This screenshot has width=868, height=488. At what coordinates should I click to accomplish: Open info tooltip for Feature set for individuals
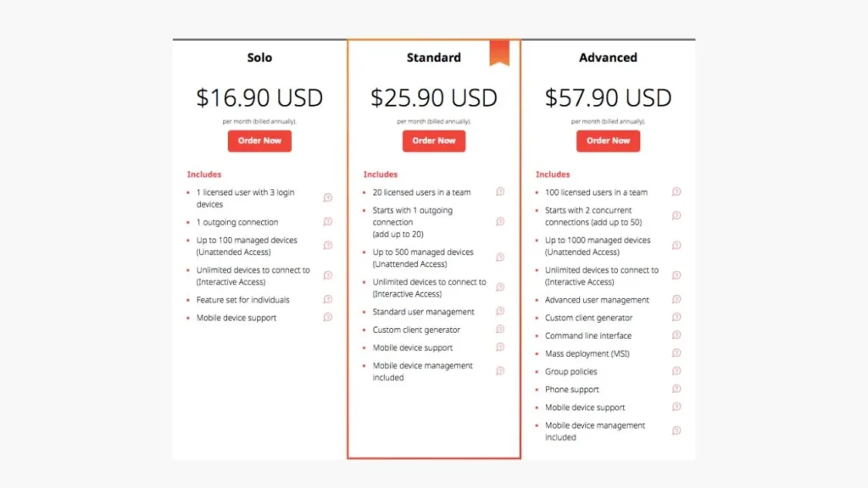[328, 299]
